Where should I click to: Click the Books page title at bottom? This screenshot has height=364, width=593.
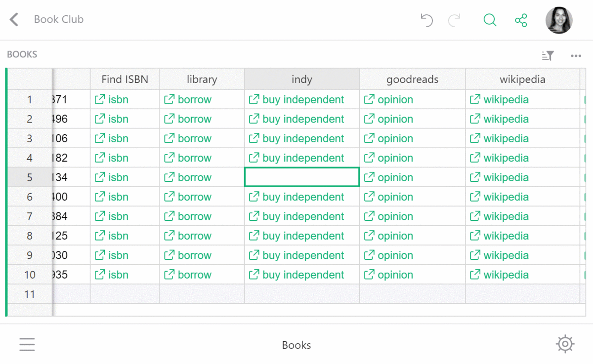point(296,345)
